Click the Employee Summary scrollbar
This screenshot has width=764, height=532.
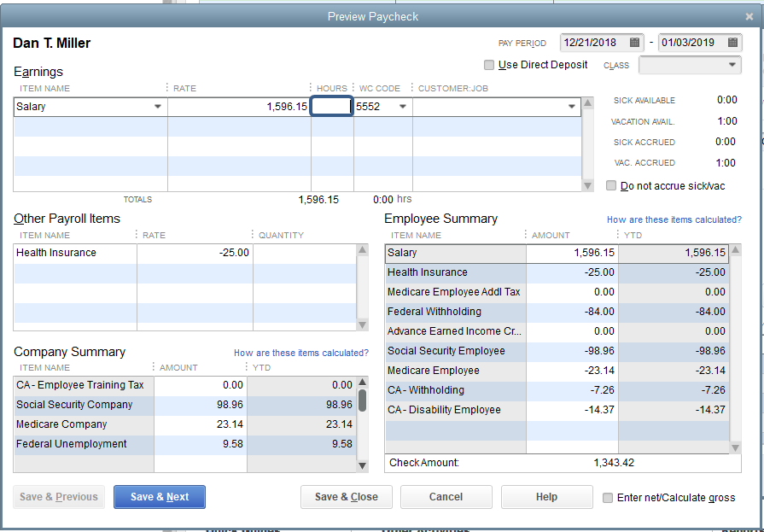[734, 342]
